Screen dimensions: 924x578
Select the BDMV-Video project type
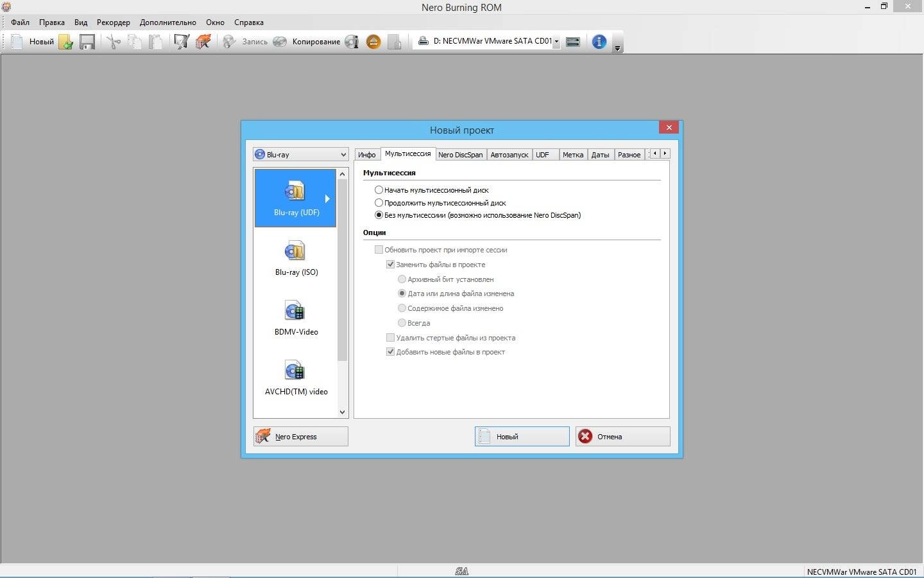tap(296, 317)
